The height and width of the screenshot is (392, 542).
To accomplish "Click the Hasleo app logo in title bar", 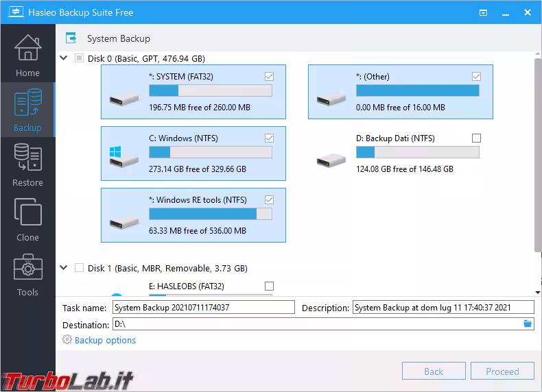I will tap(16, 12).
